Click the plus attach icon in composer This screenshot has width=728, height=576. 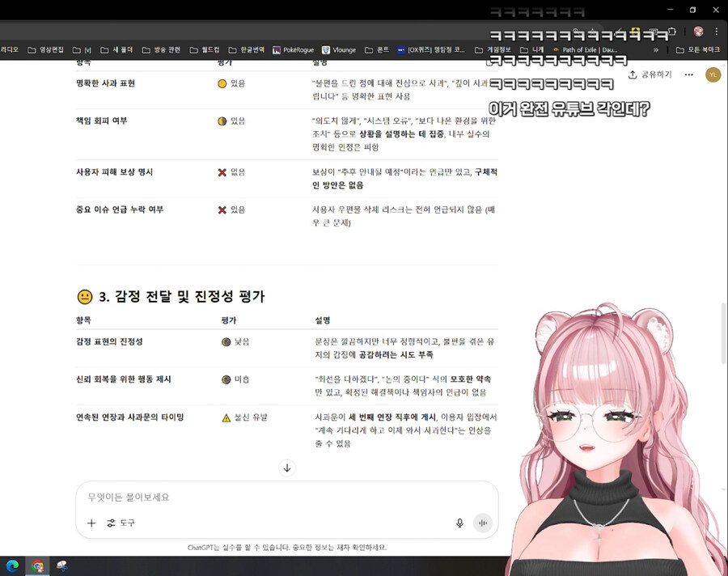coord(91,523)
